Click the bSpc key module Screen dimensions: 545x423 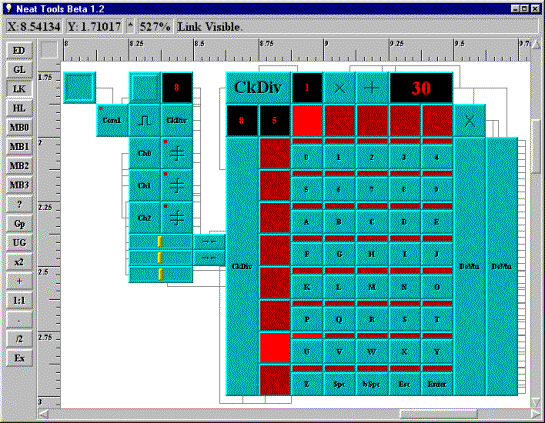(372, 384)
